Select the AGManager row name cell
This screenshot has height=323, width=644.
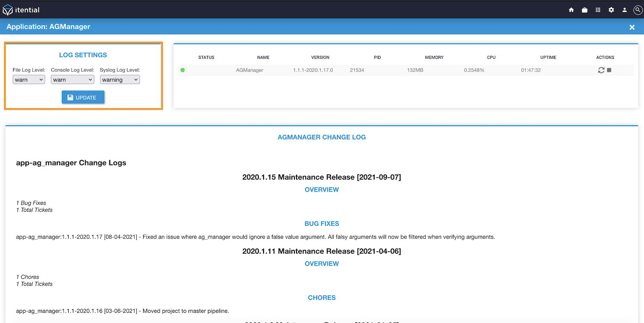[250, 70]
